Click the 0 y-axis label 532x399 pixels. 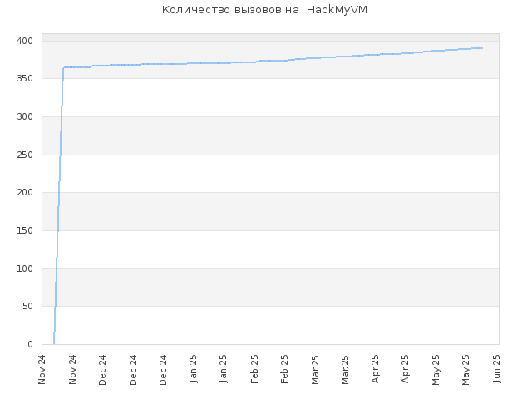(30, 344)
